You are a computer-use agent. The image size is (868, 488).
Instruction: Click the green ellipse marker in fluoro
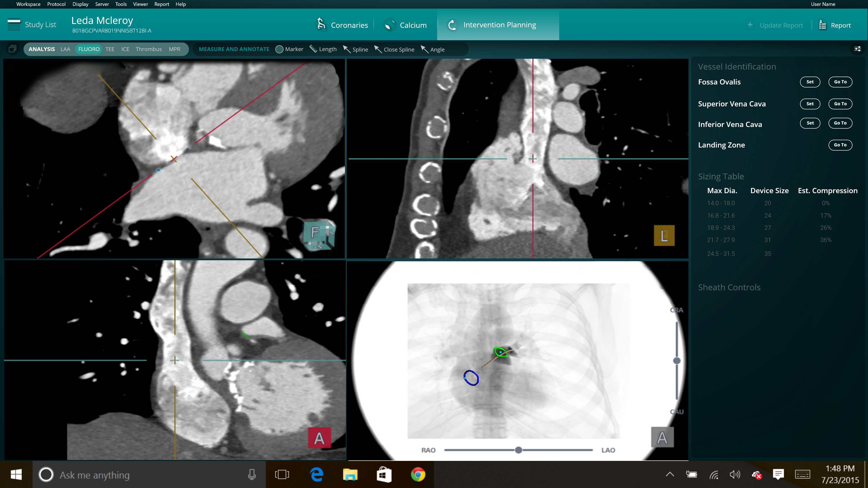coord(501,352)
